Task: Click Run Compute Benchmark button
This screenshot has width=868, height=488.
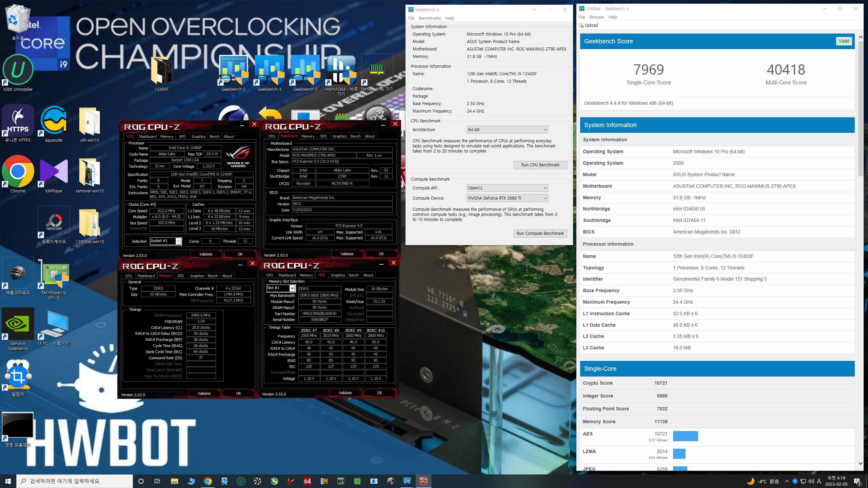Action: (x=540, y=233)
